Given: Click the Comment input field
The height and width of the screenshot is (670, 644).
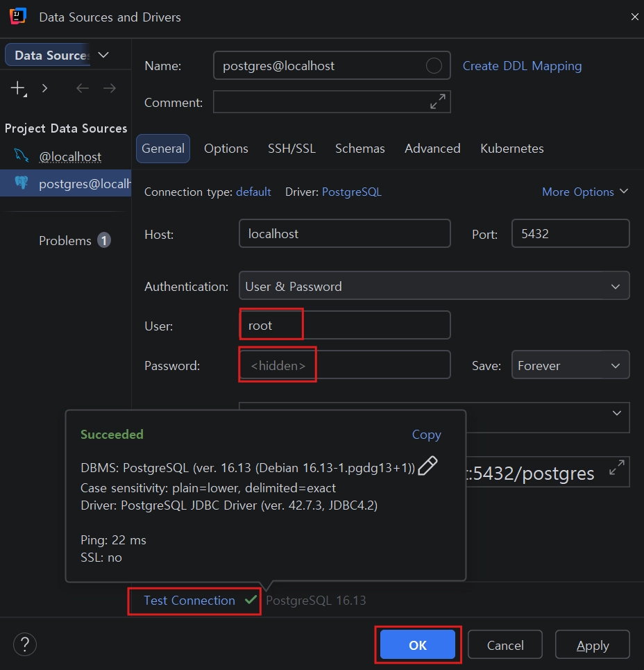Looking at the screenshot, I should point(332,101).
